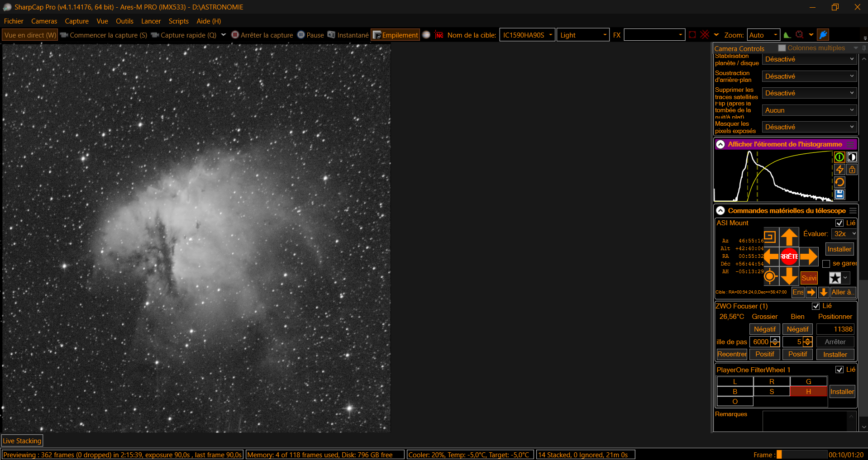Image resolution: width=868 pixels, height=460 pixels.
Task: Click the focuser position field showing 11386
Action: click(x=835, y=329)
